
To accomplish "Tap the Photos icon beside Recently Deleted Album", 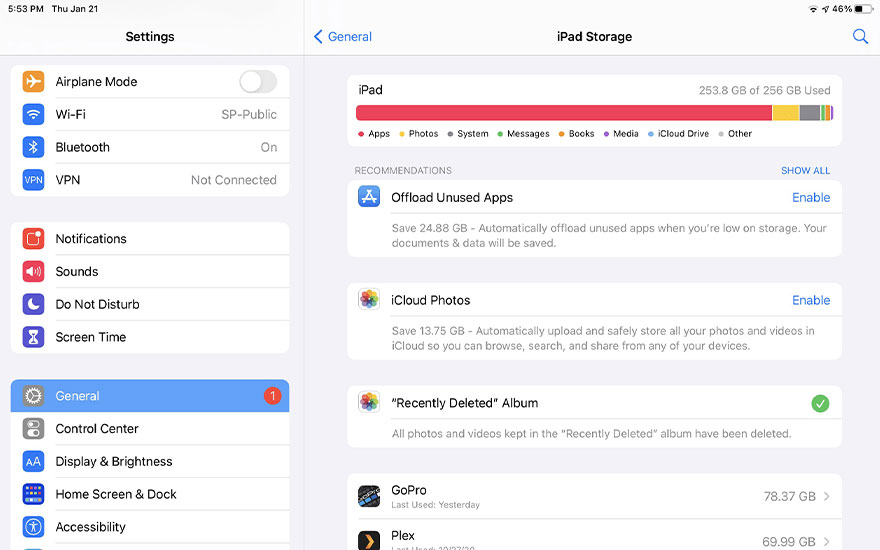I will (369, 402).
